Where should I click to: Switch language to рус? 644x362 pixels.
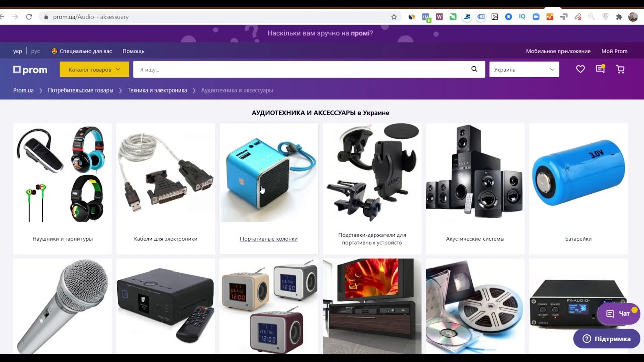pyautogui.click(x=35, y=51)
